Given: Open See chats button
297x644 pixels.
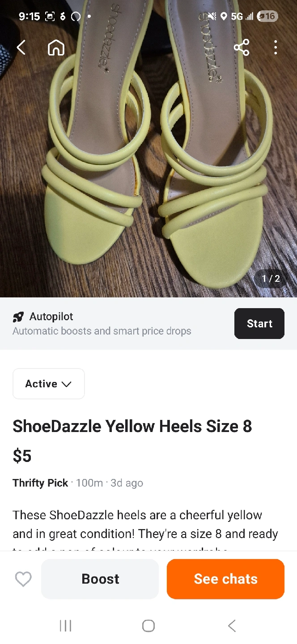Looking at the screenshot, I should [x=225, y=579].
